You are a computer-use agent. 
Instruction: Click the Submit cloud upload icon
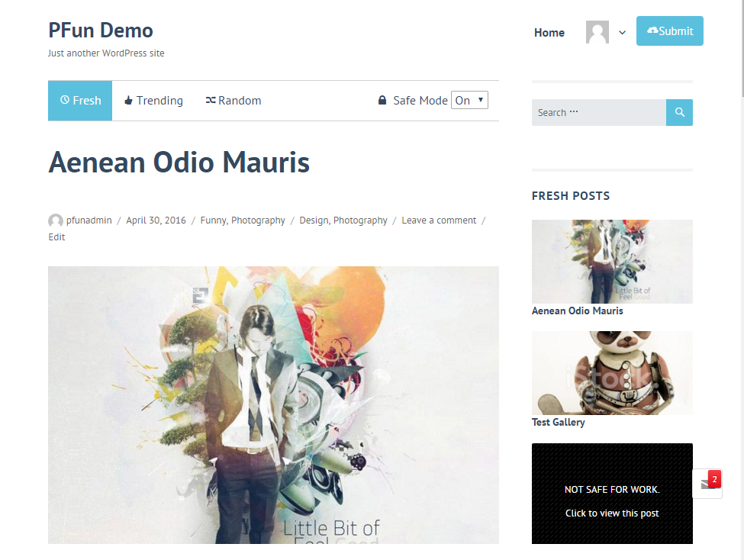pyautogui.click(x=652, y=31)
